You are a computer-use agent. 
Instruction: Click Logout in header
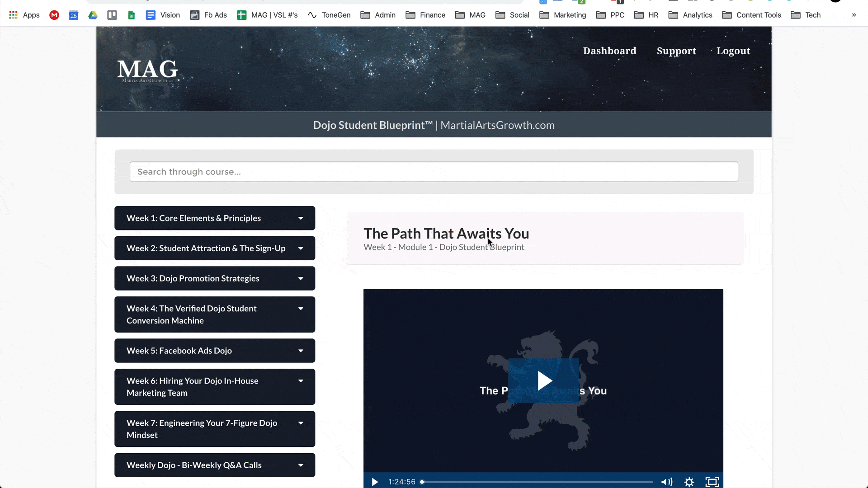pos(733,51)
